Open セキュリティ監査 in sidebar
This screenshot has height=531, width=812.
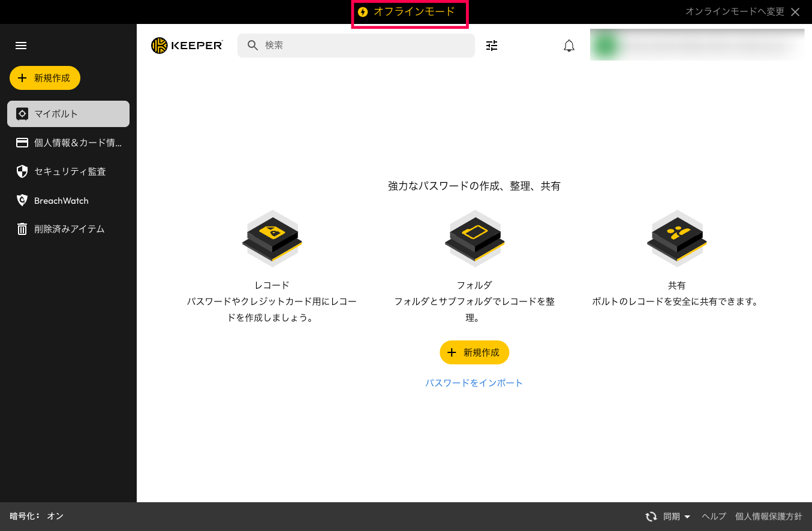(x=68, y=171)
